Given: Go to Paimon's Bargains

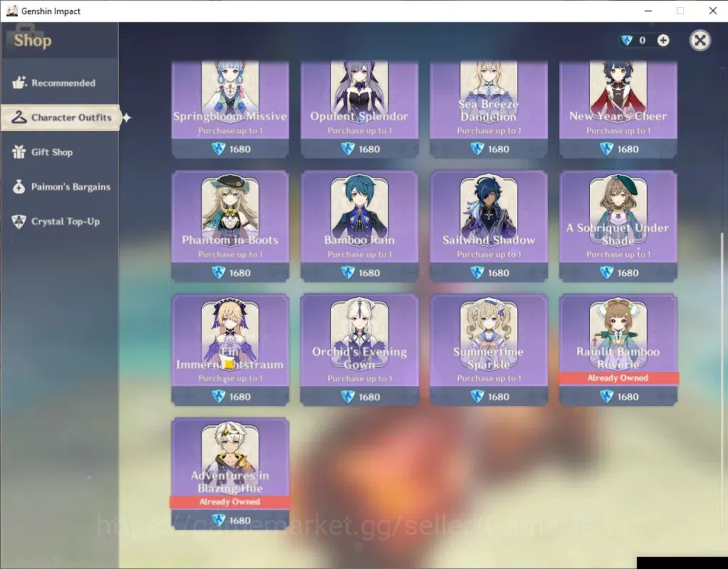Looking at the screenshot, I should tap(60, 186).
